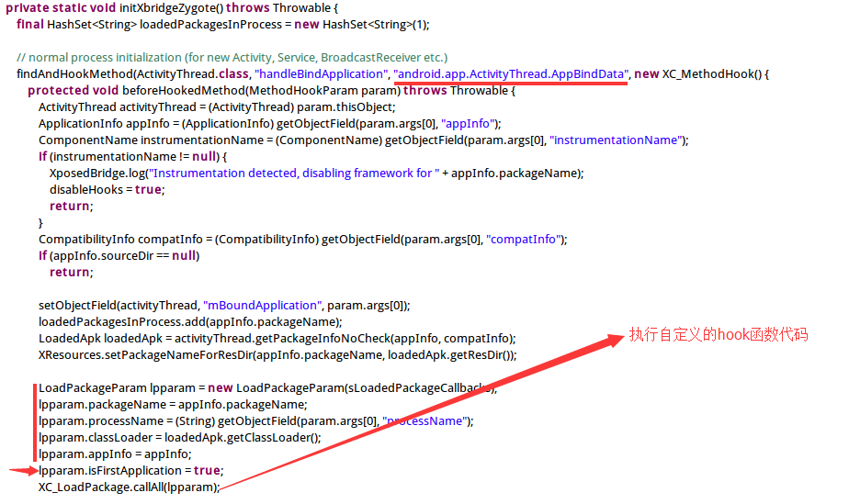The width and height of the screenshot is (849, 504).
Task: Click the loadedPackagesInProcess variable declaration
Action: tap(210, 25)
